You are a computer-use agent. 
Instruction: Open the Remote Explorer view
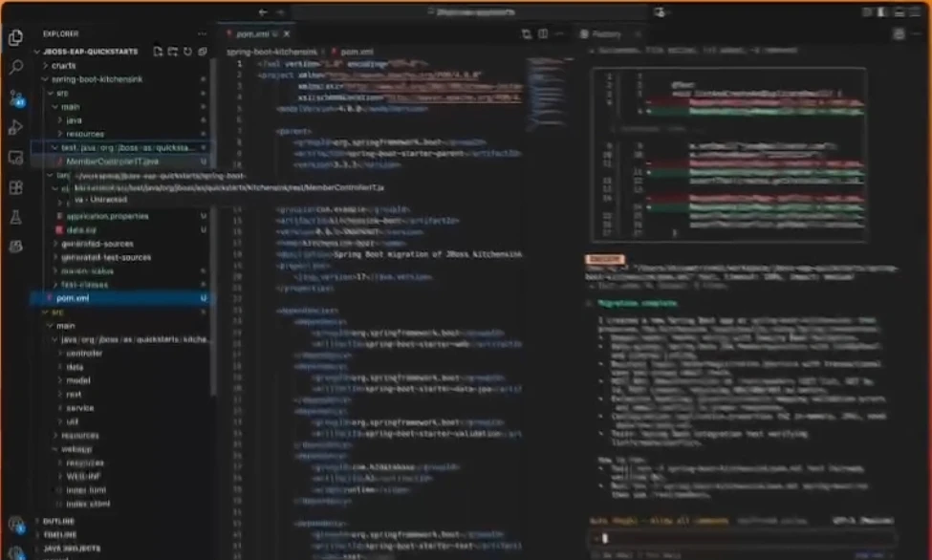16,158
